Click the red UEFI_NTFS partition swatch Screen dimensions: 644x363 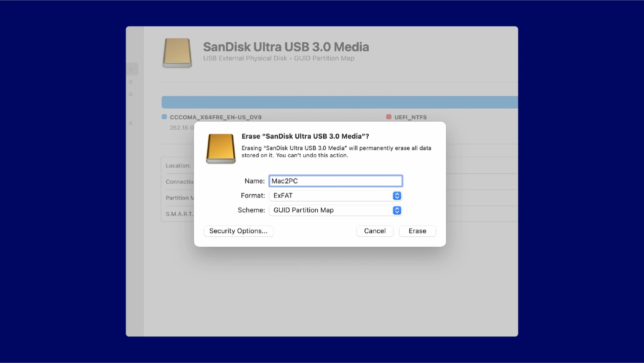389,117
